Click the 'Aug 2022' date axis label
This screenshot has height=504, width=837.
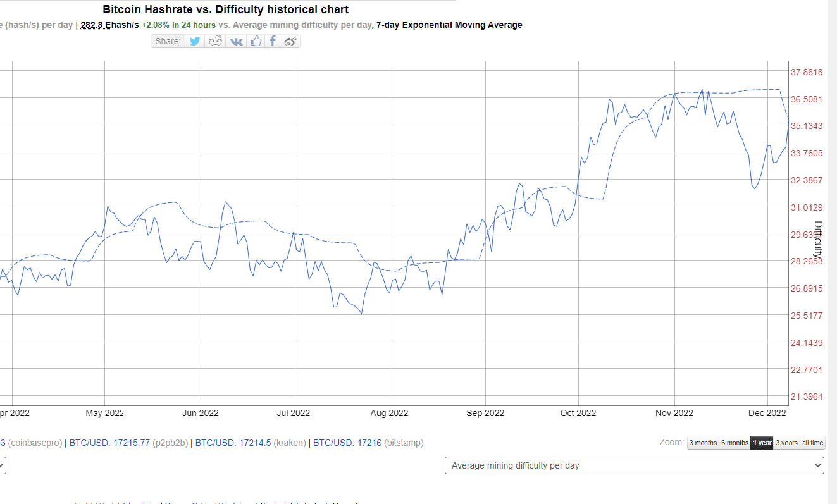(389, 413)
